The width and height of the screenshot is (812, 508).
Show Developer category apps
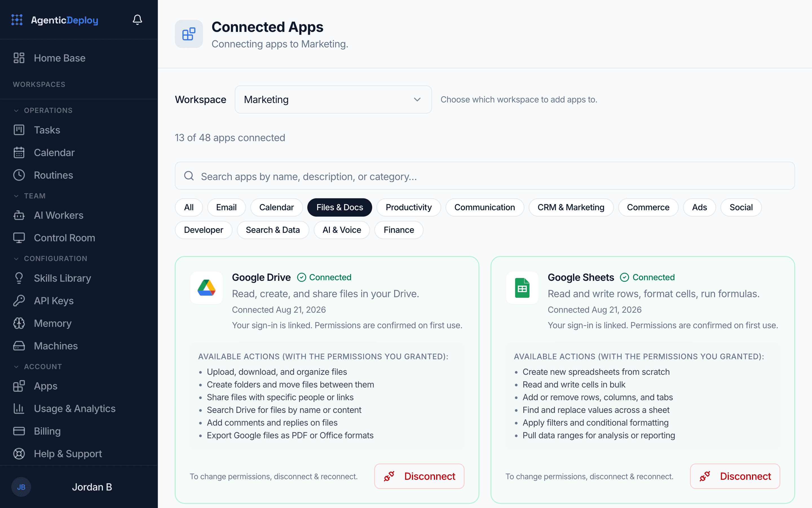click(204, 230)
